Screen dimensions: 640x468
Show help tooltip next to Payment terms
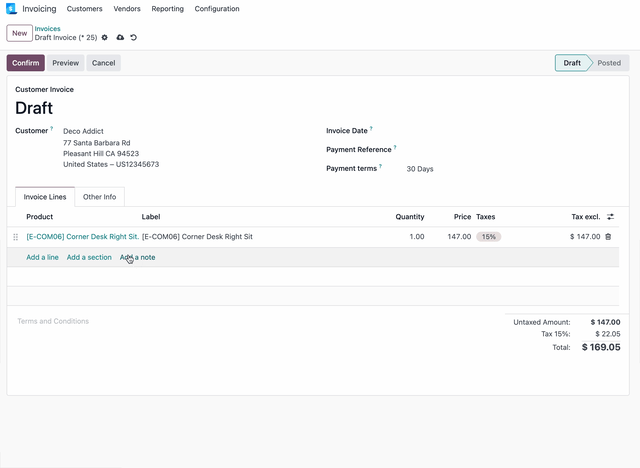tap(380, 166)
